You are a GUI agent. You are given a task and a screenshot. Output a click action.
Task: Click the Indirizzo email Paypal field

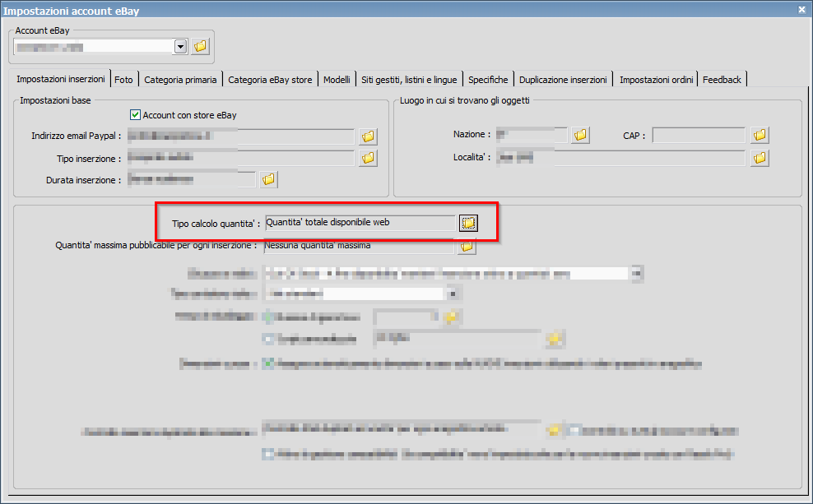[240, 136]
